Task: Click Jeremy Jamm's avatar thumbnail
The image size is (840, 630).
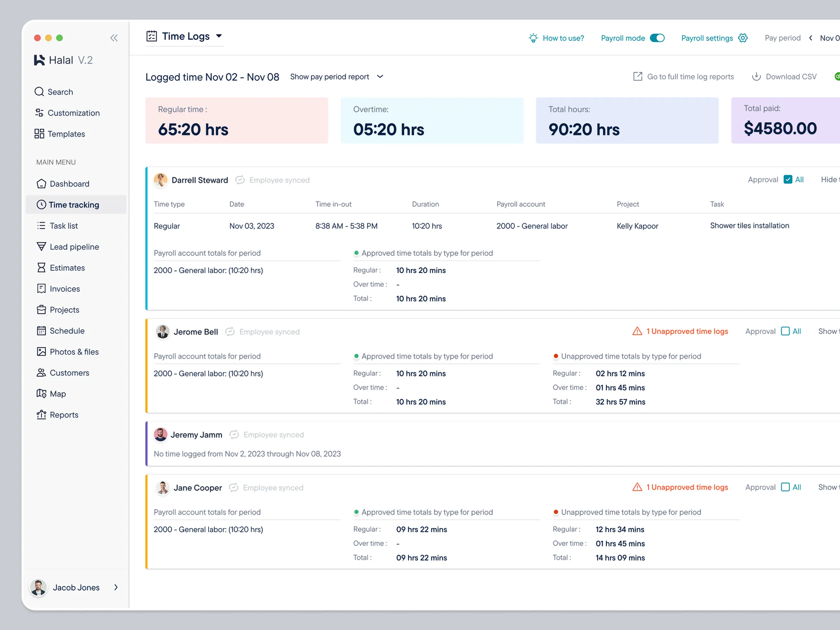Action: click(x=161, y=435)
